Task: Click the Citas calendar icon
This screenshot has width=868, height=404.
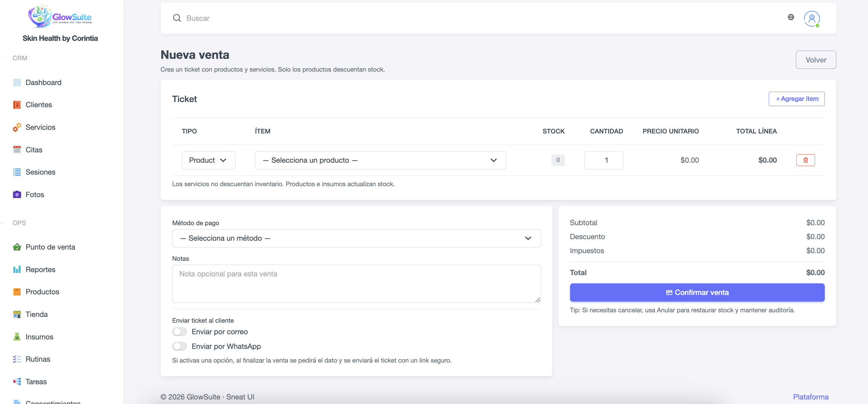Action: tap(17, 150)
